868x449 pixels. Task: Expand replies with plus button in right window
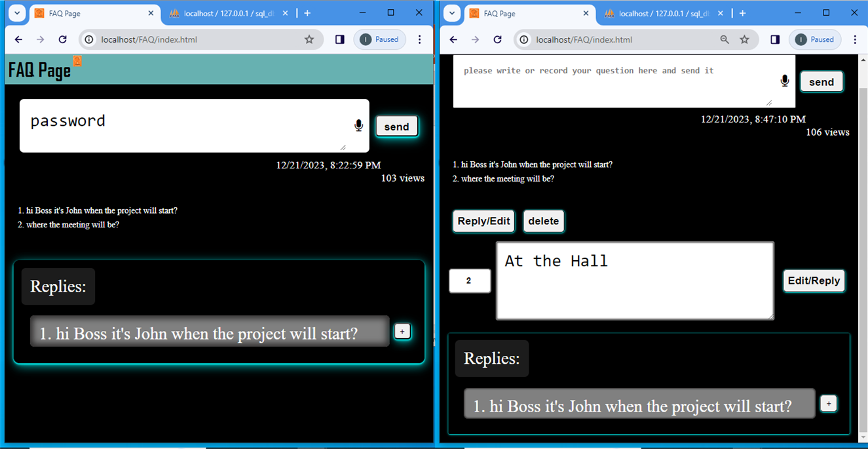click(829, 404)
